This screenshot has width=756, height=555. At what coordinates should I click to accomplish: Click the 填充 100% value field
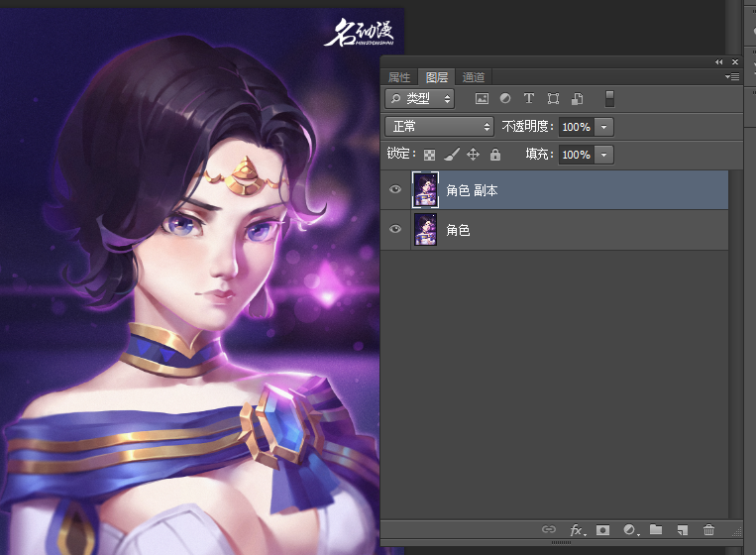(x=577, y=155)
